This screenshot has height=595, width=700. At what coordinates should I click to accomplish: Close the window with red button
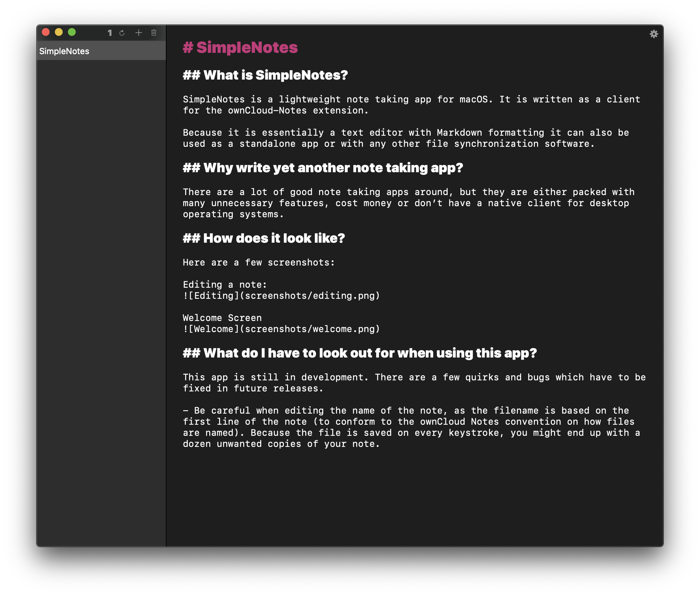(x=46, y=32)
